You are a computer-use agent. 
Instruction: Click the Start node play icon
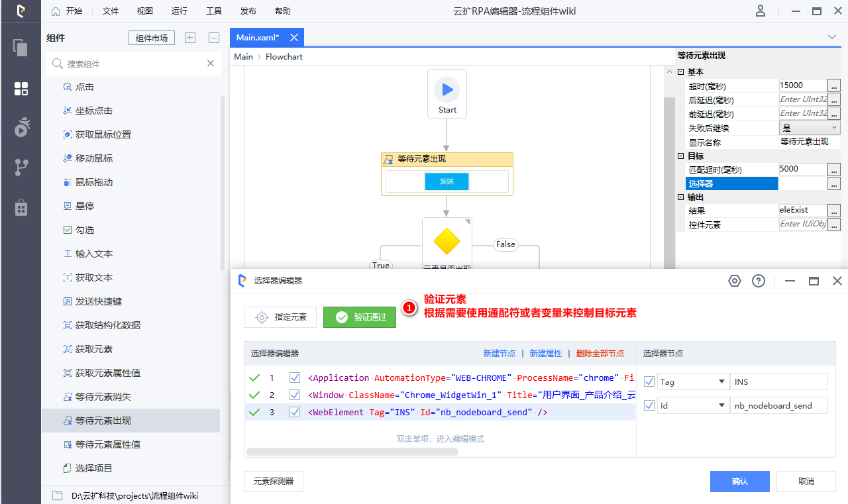pyautogui.click(x=447, y=89)
